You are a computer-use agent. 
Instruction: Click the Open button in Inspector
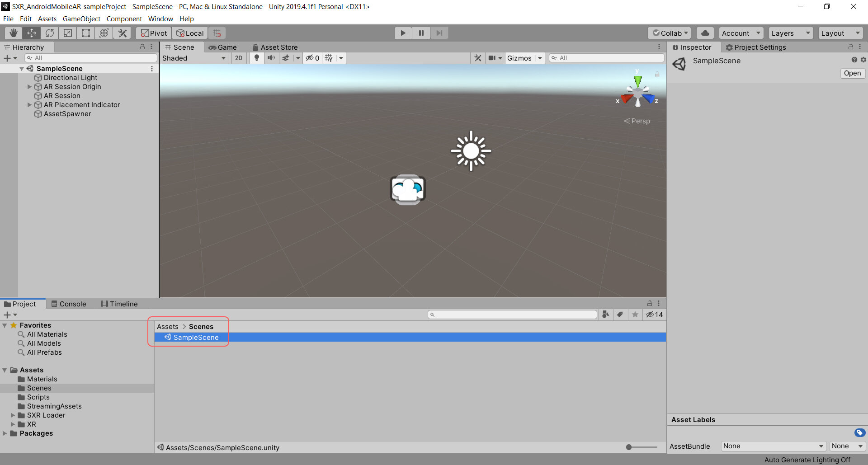tap(852, 73)
